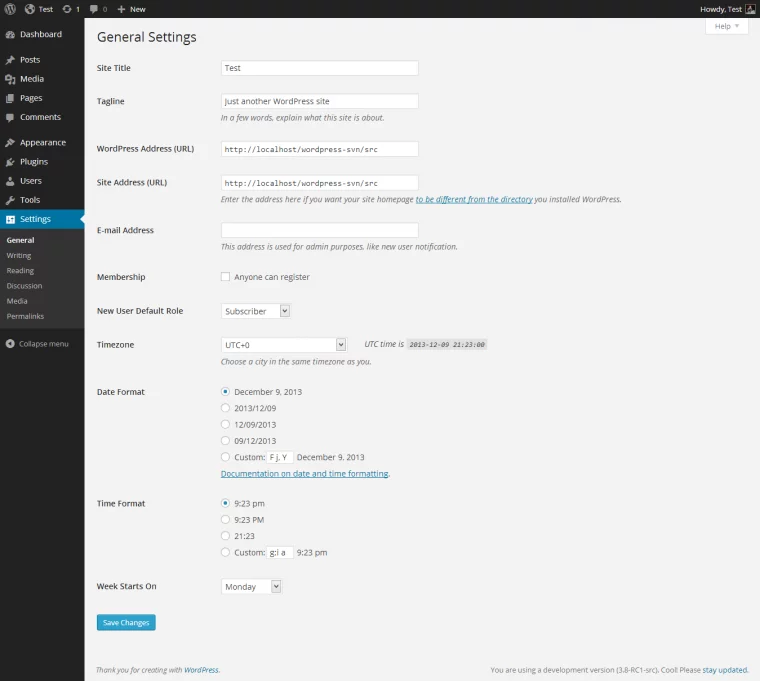Open the Dashboard gauge icon

[x=10, y=34]
